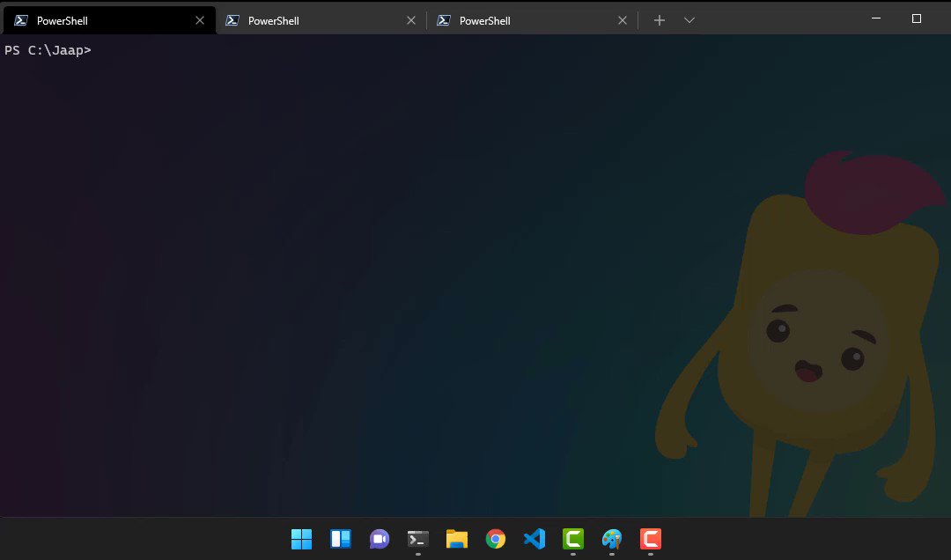
Task: Click the PS C:\Jaap> prompt text
Action: pyautogui.click(x=48, y=50)
